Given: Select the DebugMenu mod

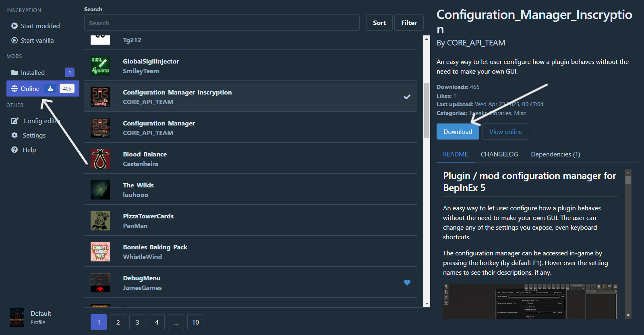Looking at the screenshot, I should pyautogui.click(x=251, y=283).
